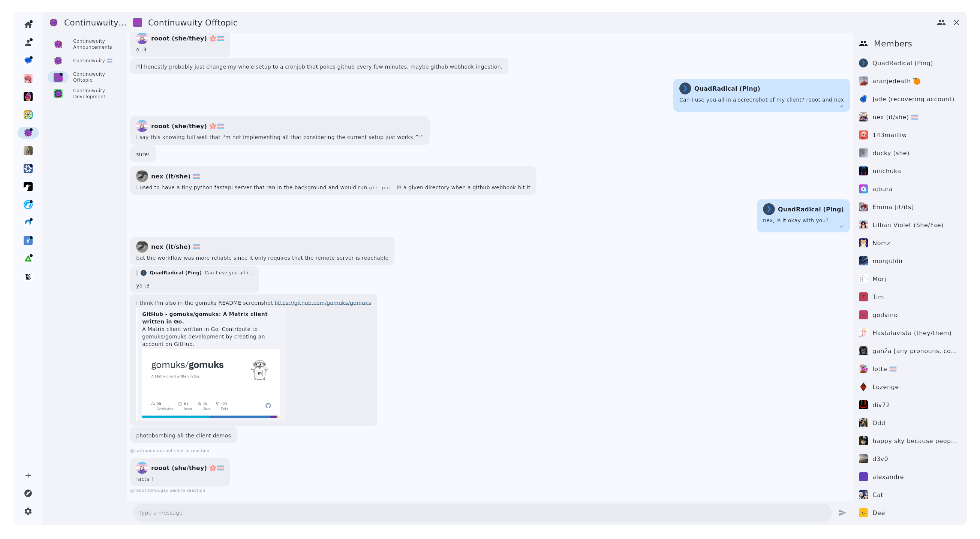The image size is (980, 539).
Task: Click QuadRadical (Ping) in the member list
Action: 902,63
